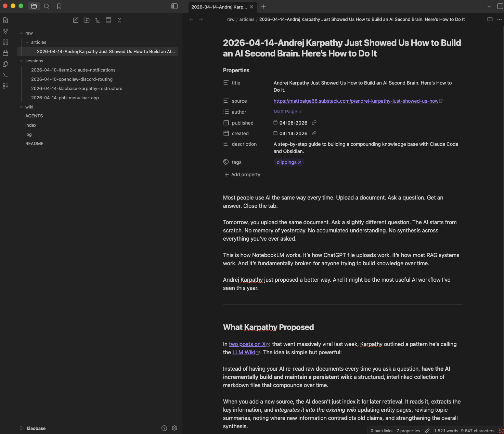This screenshot has height=434, width=504.
Task: Open graph view from left ribbon
Action: tap(5, 31)
